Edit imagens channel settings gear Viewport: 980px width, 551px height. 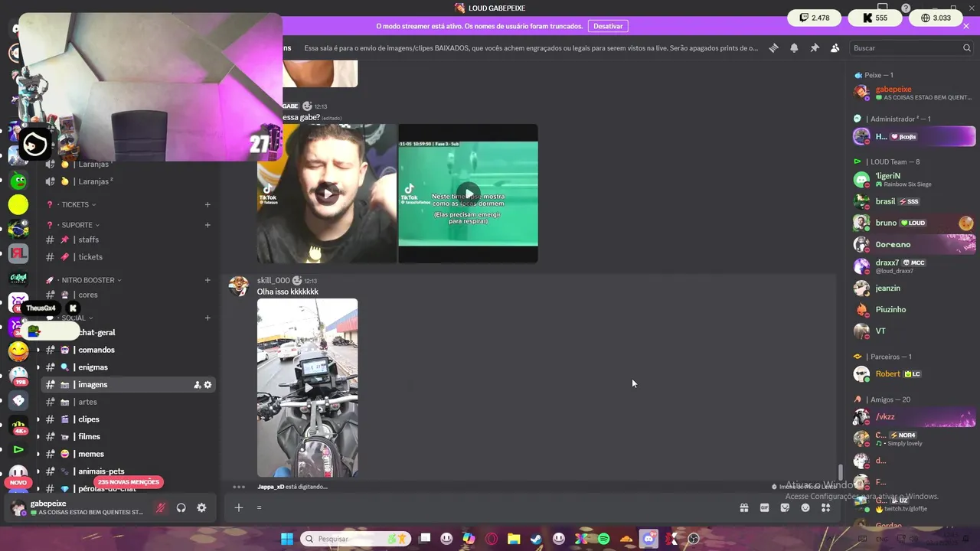click(x=207, y=385)
